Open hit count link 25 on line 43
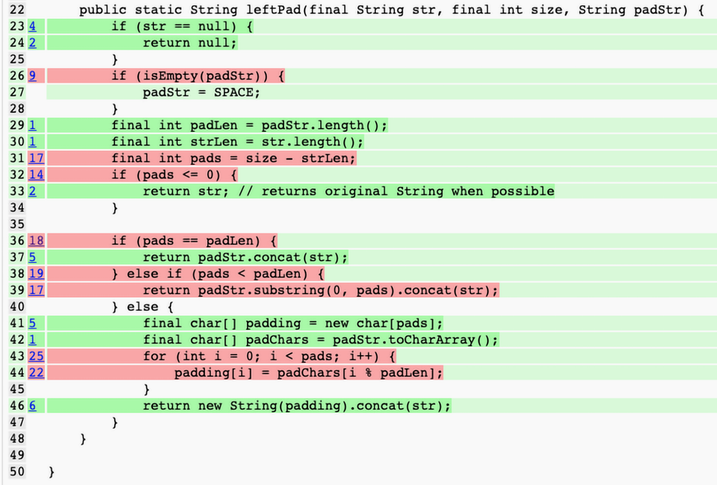 tap(37, 356)
